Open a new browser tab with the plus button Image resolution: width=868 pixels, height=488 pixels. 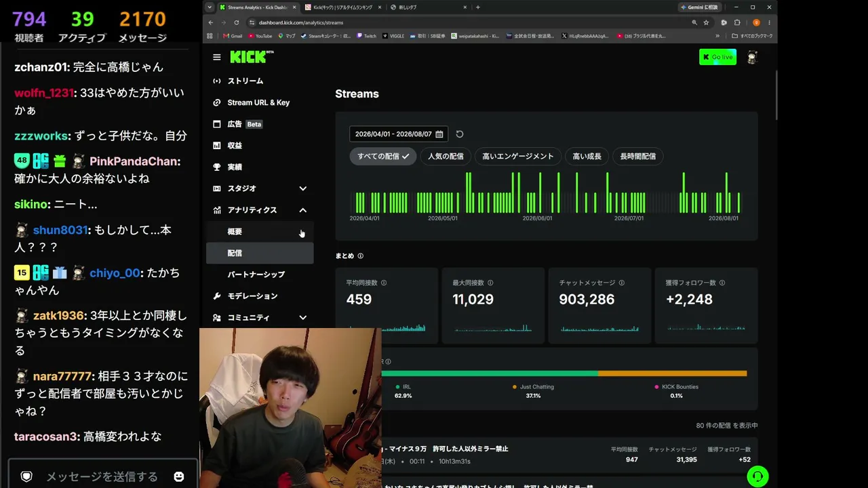[x=478, y=7]
